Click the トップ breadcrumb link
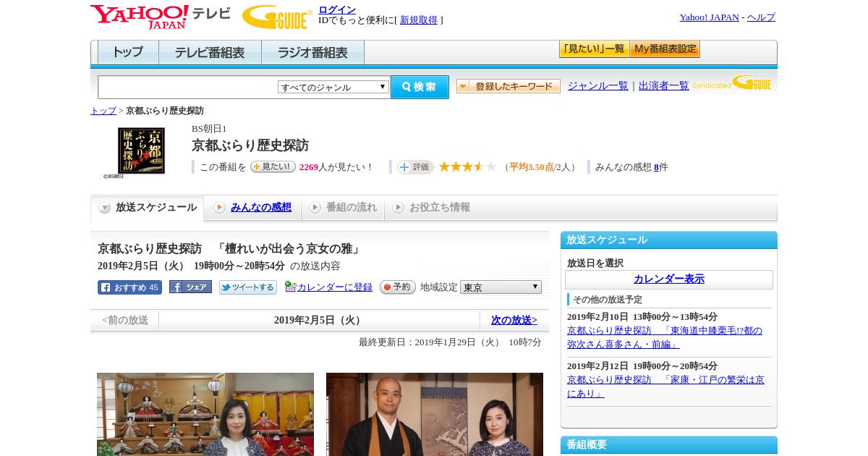Screen dimensions: 868x456 click(103, 111)
